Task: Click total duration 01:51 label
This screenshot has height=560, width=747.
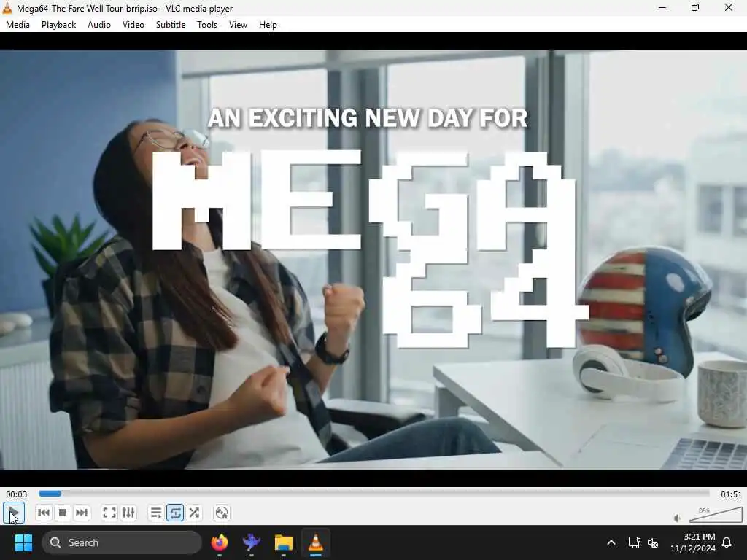Action: (x=731, y=494)
